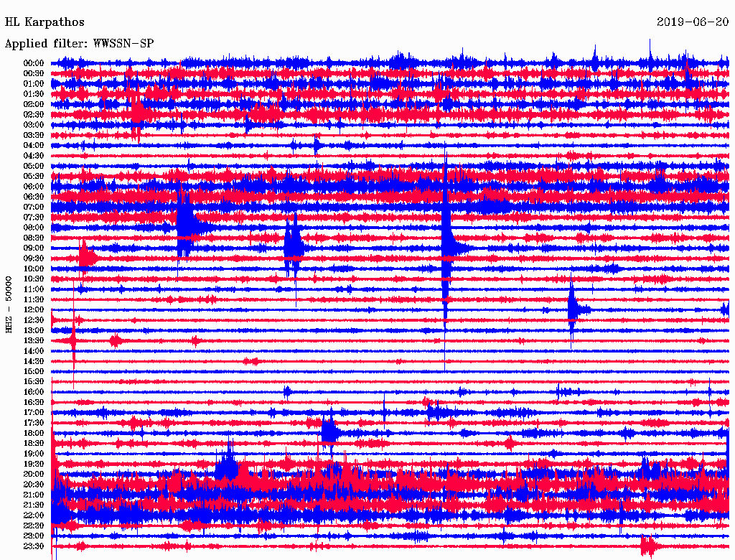Screen dimensions: 735x560
Task: Select the 16:00 time label
Action: click(34, 392)
